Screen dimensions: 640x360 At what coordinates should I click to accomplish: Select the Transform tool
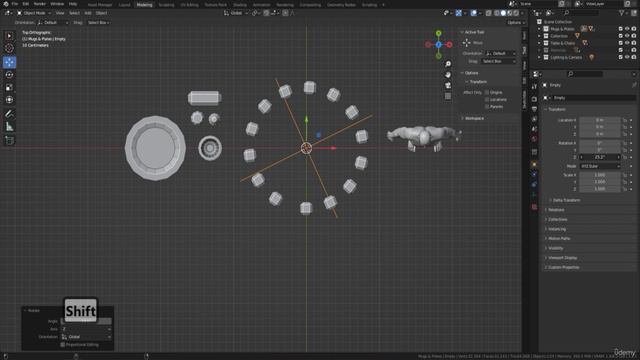click(9, 100)
